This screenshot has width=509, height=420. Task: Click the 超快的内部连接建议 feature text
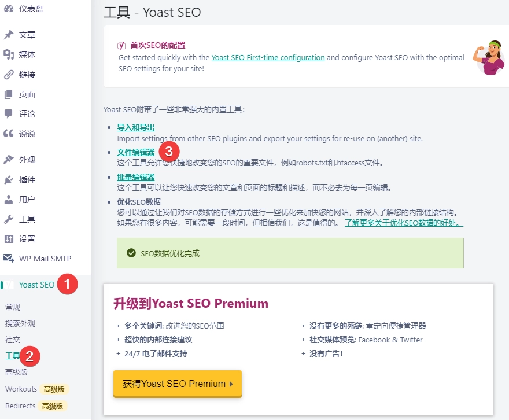point(158,340)
